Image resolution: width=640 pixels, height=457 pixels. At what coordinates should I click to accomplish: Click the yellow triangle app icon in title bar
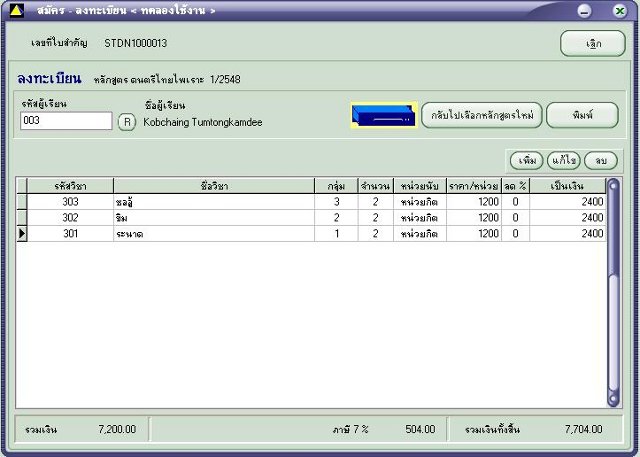point(16,11)
